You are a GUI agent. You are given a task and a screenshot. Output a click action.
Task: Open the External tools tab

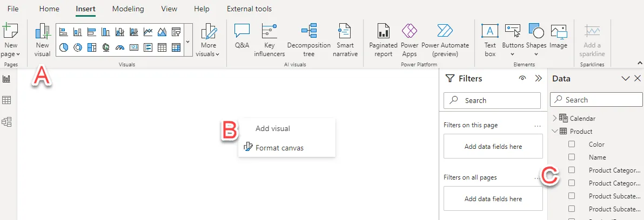point(249,9)
